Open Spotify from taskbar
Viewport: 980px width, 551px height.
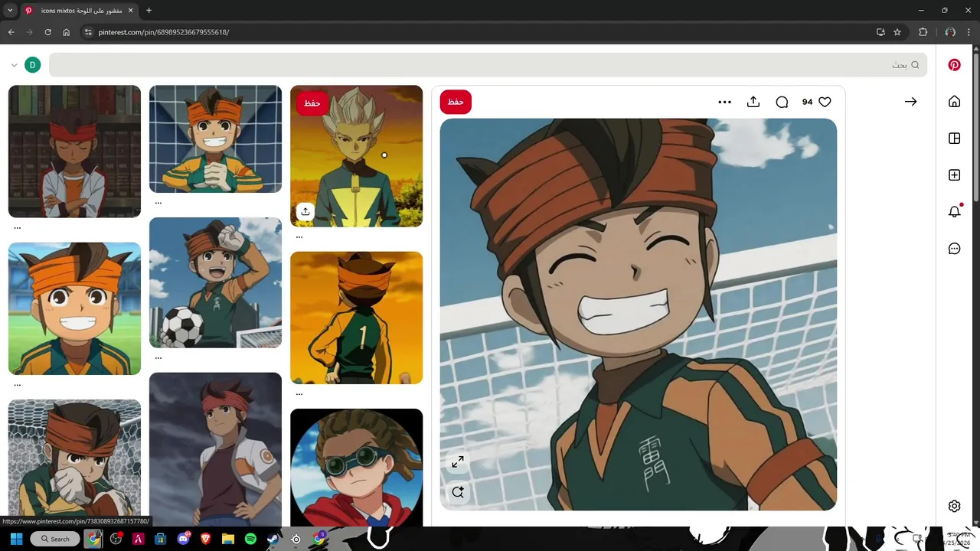click(250, 539)
